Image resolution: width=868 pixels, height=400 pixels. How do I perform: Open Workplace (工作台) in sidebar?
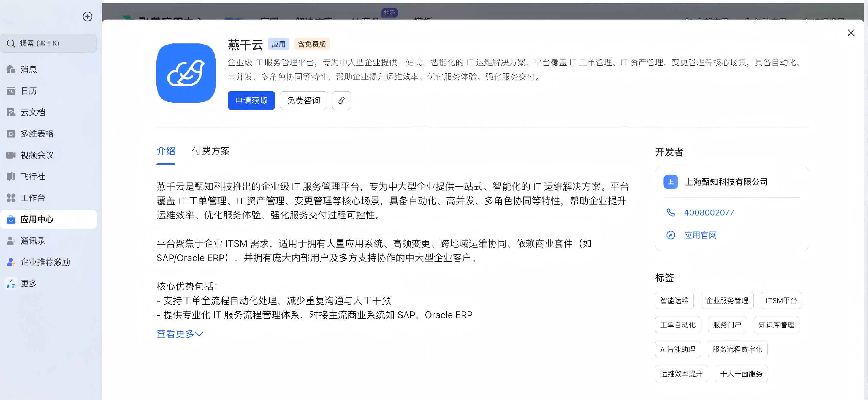[32, 198]
